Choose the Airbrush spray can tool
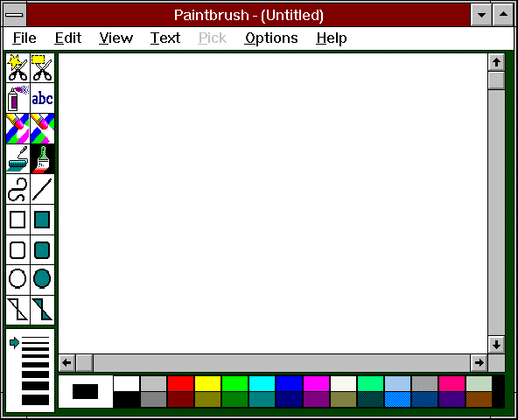The image size is (518, 420). point(17,98)
